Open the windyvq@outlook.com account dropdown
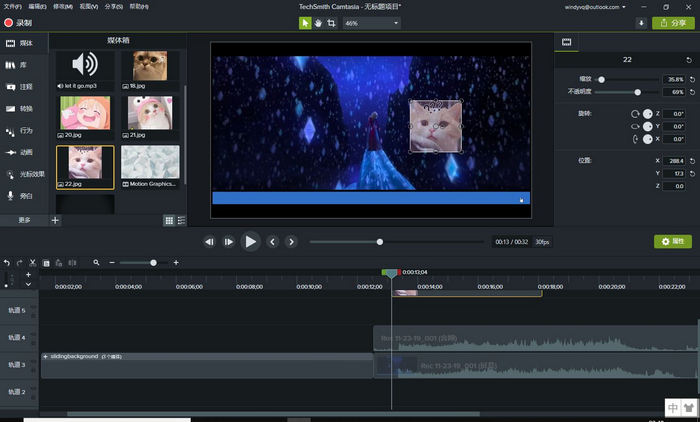The height and width of the screenshot is (422, 700). coord(595,7)
